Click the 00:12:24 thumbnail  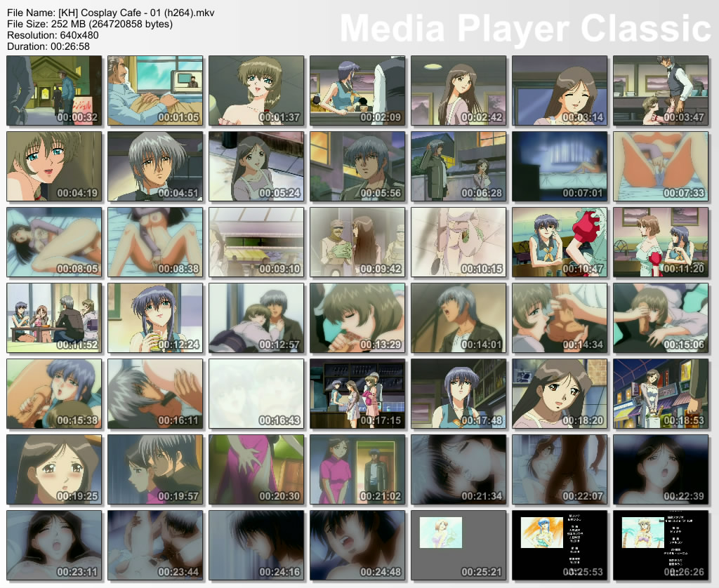click(155, 318)
